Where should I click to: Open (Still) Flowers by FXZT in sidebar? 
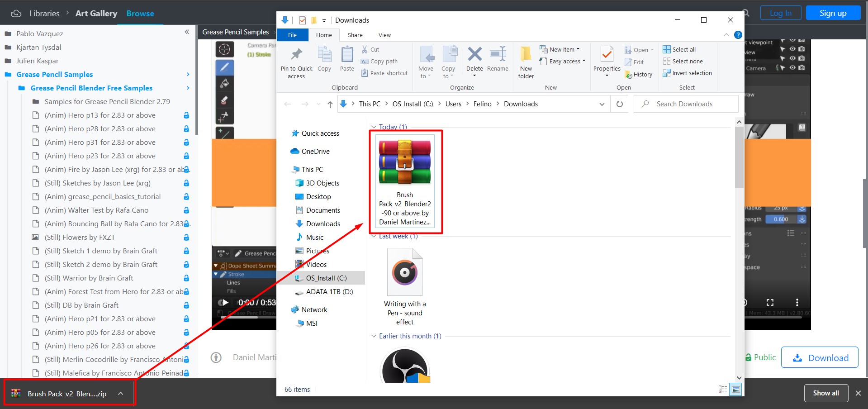pyautogui.click(x=80, y=238)
